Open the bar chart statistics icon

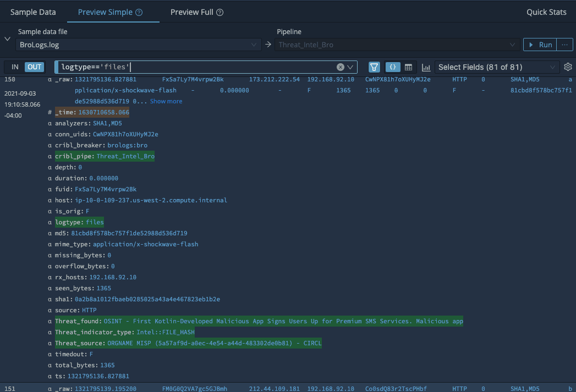point(426,67)
